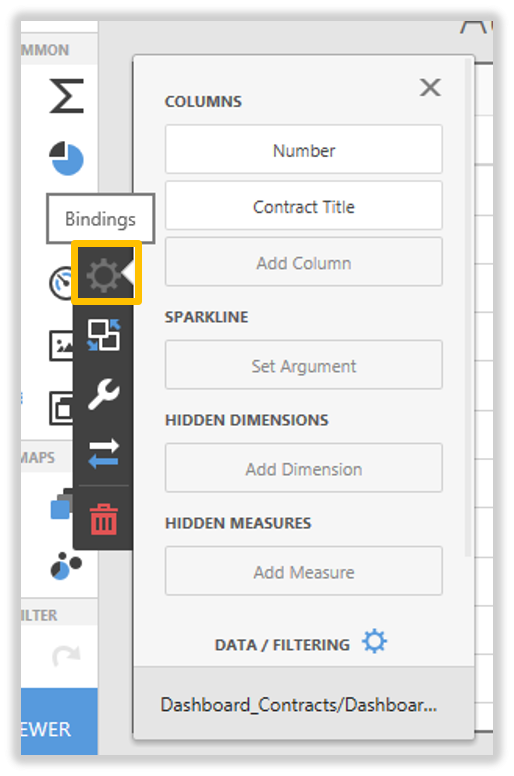Viewport: 514px width, 776px height.
Task: Close the bindings panel
Action: pyautogui.click(x=430, y=88)
